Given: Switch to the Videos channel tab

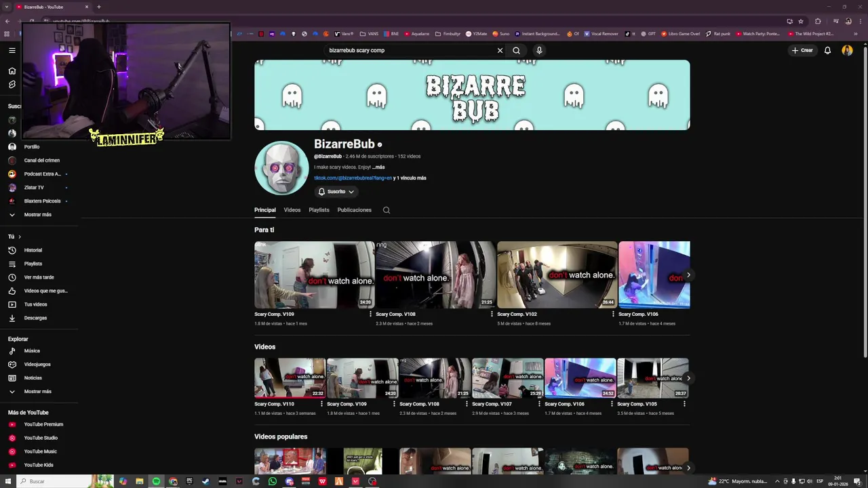Looking at the screenshot, I should pos(292,210).
